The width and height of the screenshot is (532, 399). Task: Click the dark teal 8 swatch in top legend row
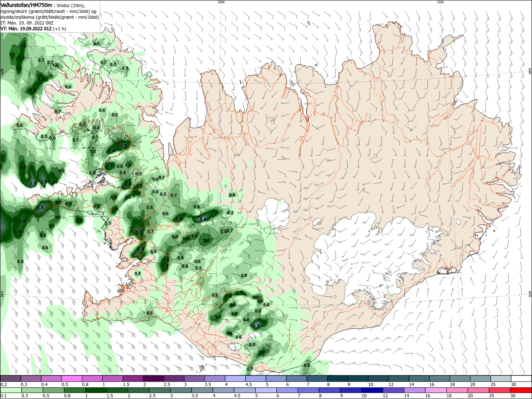pos(337,379)
